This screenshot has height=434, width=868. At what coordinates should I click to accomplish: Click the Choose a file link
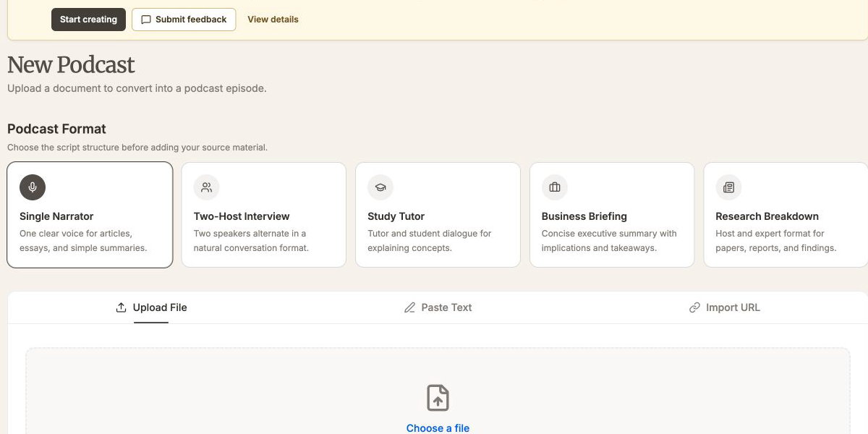coord(438,428)
